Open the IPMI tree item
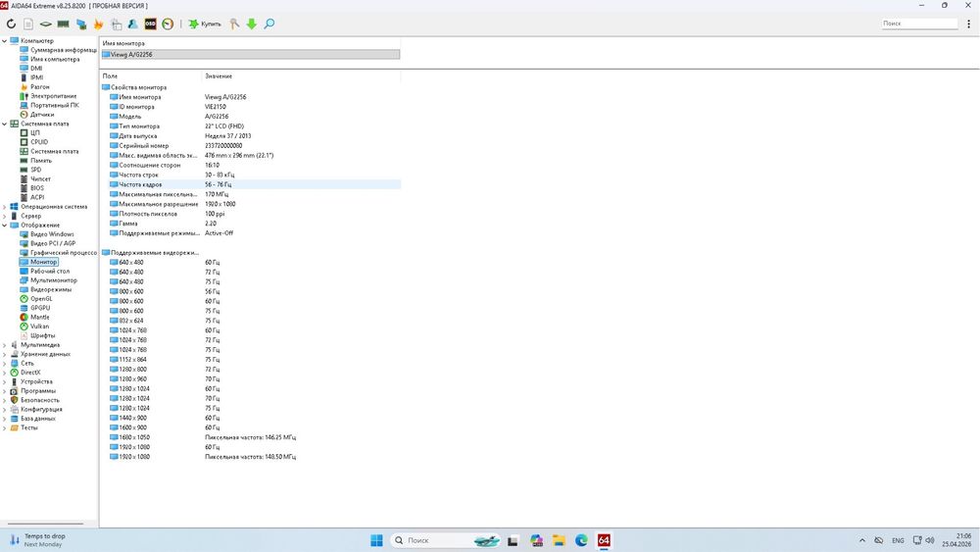This screenshot has width=980, height=552. (x=32, y=77)
